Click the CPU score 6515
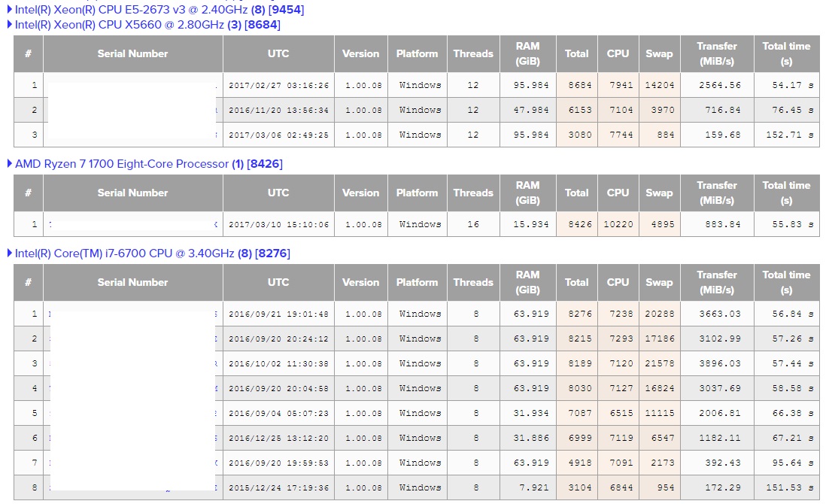The height and width of the screenshot is (504, 829). pos(621,413)
